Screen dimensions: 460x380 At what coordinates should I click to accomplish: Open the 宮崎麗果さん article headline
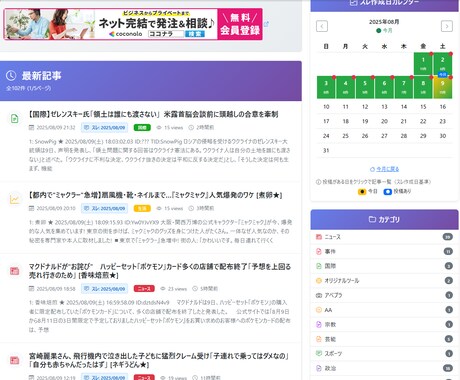[x=159, y=360]
